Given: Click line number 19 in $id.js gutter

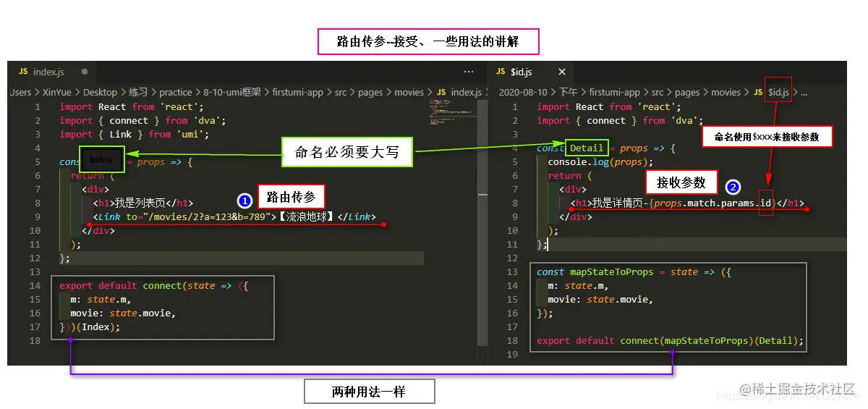Looking at the screenshot, I should point(513,354).
